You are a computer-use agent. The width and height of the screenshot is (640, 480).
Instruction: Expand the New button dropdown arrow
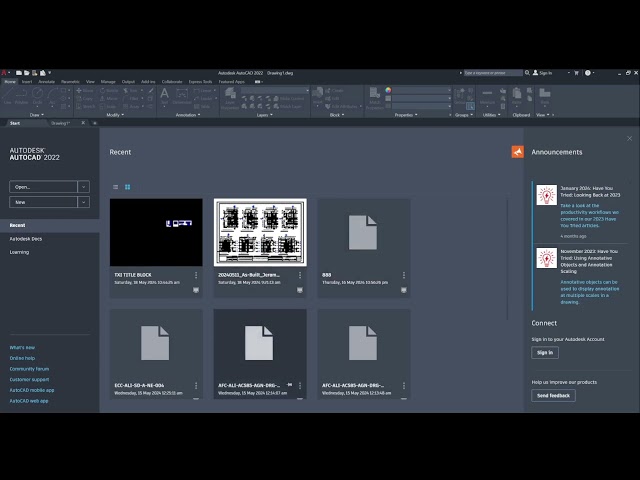point(83,202)
